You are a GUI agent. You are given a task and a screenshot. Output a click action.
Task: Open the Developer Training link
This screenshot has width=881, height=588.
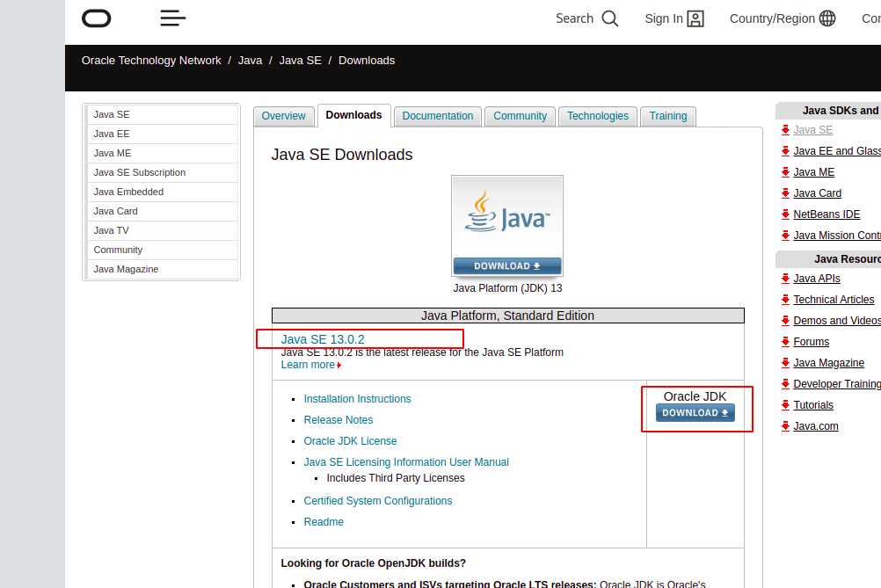click(837, 383)
